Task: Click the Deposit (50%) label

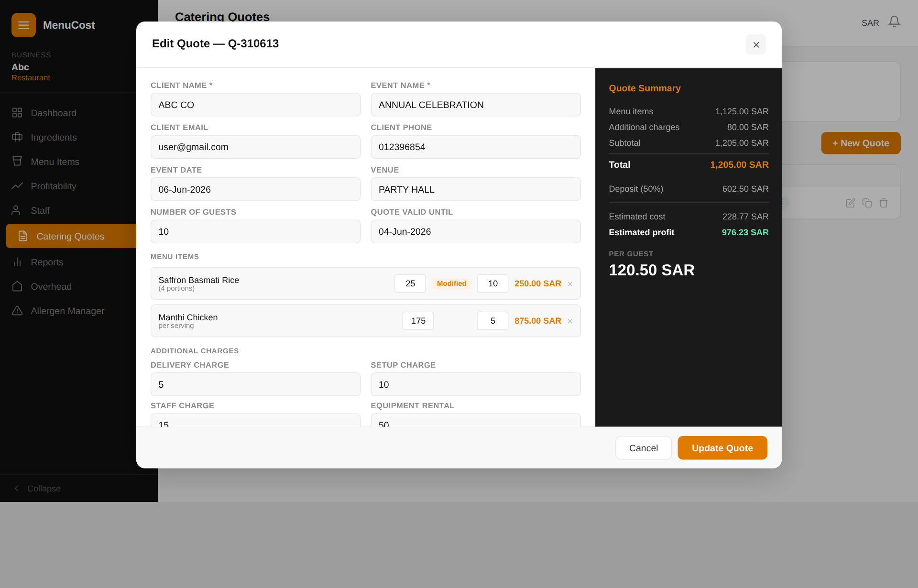Action: click(x=636, y=189)
